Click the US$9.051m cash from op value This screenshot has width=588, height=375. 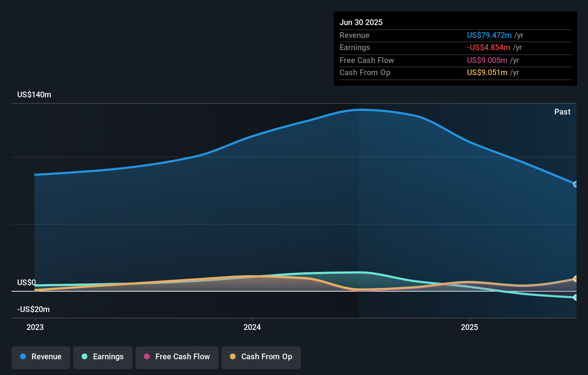coord(487,72)
